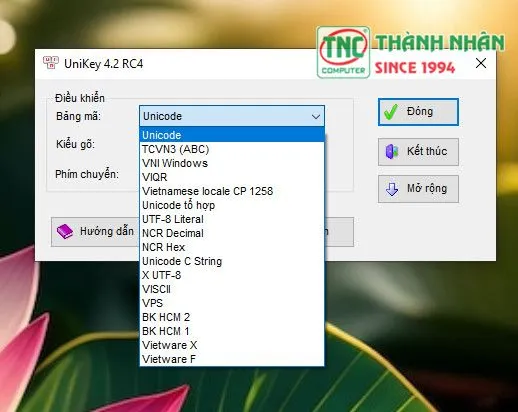Click the Bảng mã combo box field showing Unicode
518x412 pixels.
point(232,116)
